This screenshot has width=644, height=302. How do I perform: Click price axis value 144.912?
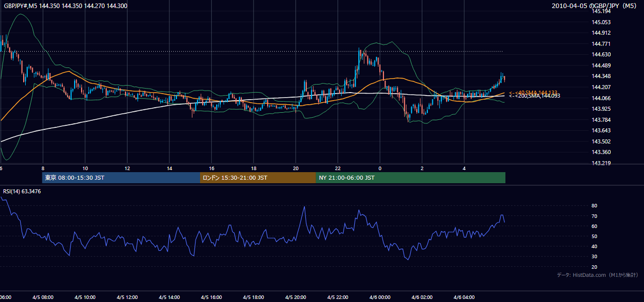(x=601, y=33)
